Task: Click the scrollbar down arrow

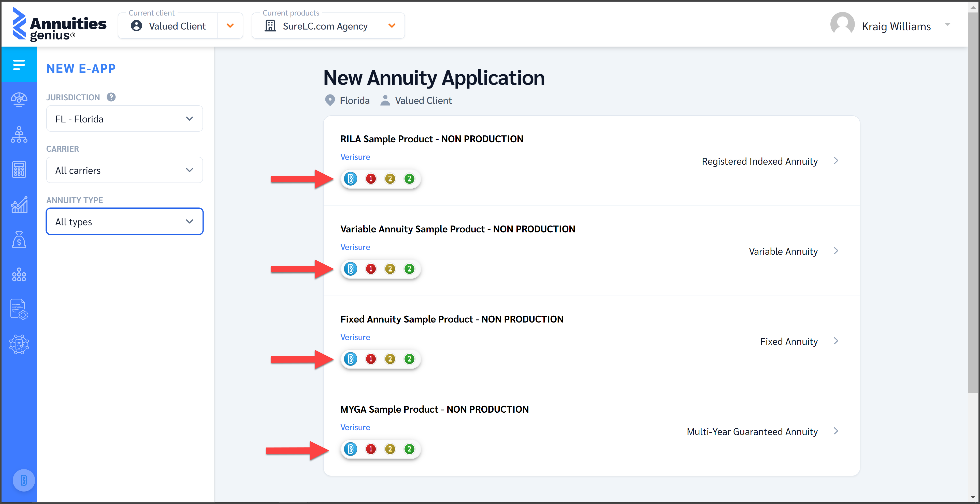Action: (973, 497)
